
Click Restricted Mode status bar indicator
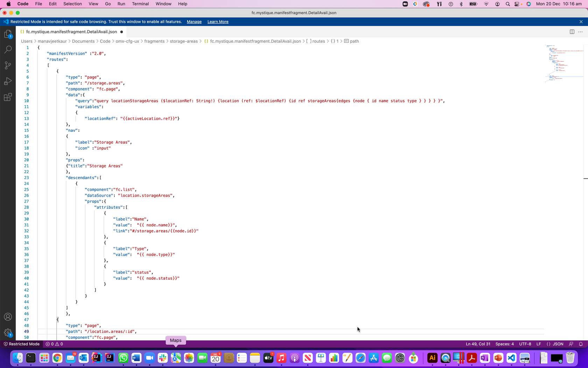21,344
